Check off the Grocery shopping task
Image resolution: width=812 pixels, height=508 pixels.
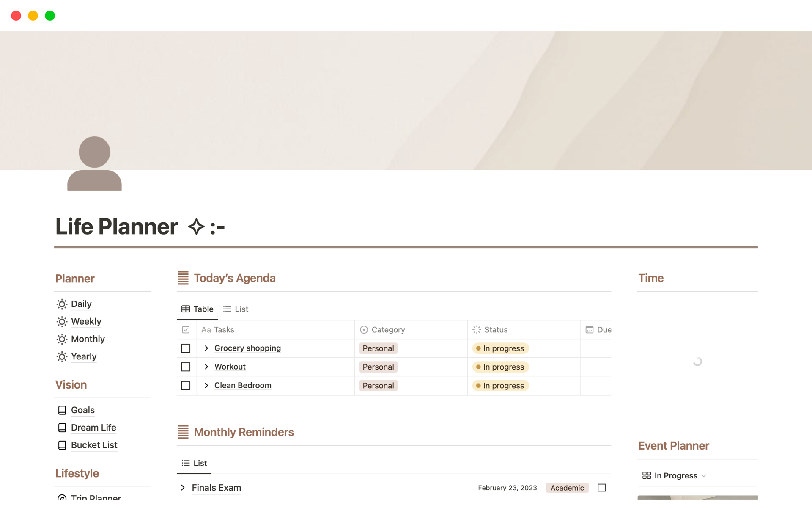(x=186, y=348)
